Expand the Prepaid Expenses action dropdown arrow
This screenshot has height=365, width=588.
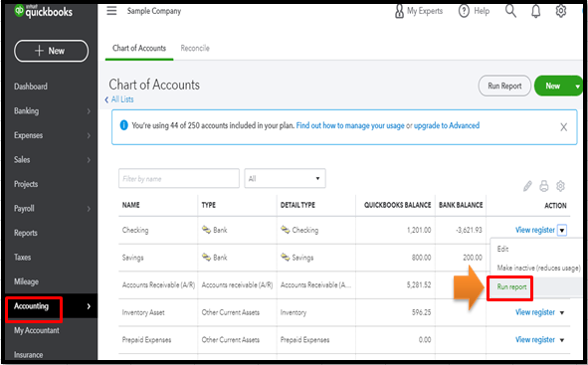click(x=562, y=340)
